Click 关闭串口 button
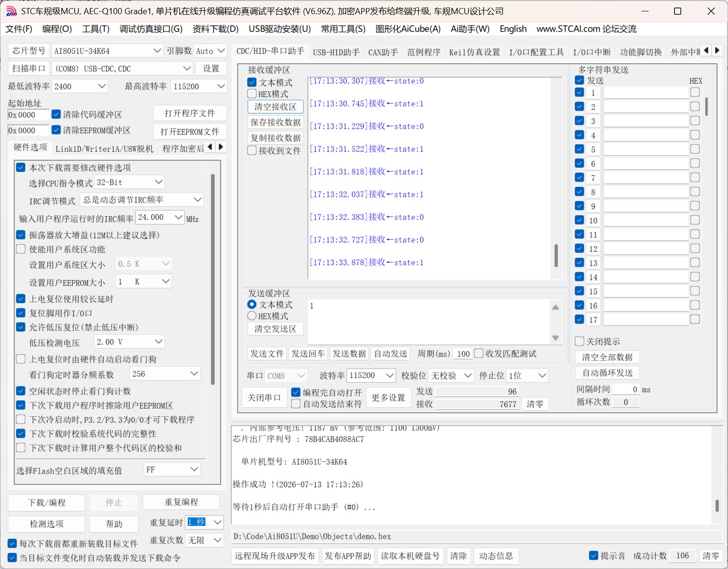 [264, 398]
